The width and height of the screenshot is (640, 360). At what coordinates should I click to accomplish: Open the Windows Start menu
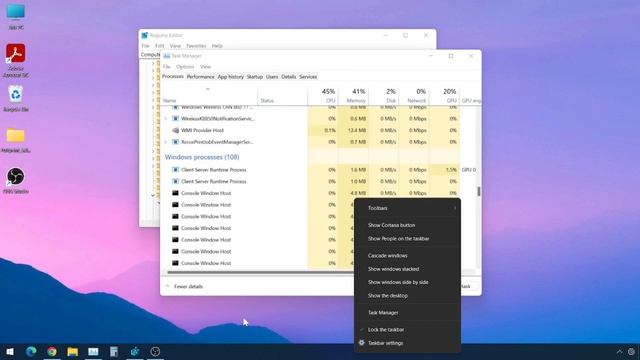[10, 351]
